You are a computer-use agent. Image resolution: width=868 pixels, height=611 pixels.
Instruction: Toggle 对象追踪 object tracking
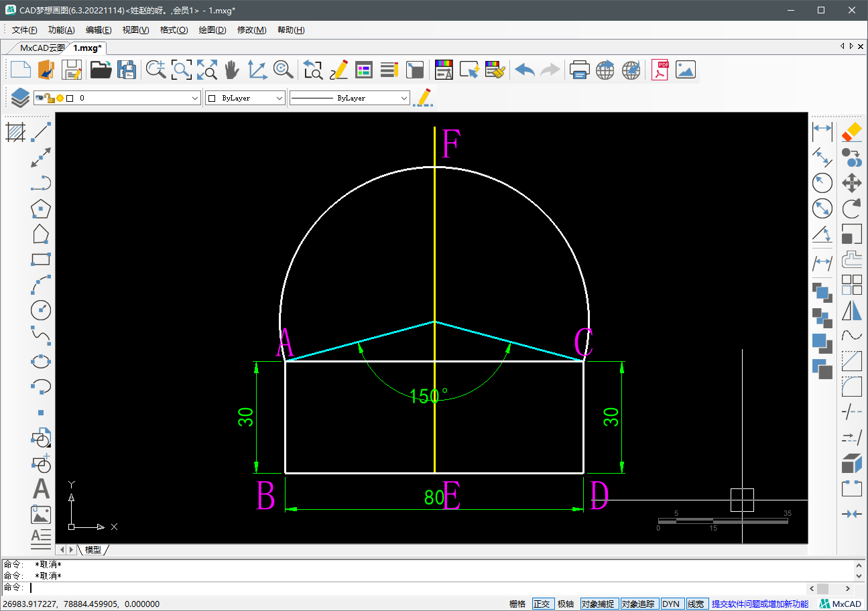tap(639, 604)
